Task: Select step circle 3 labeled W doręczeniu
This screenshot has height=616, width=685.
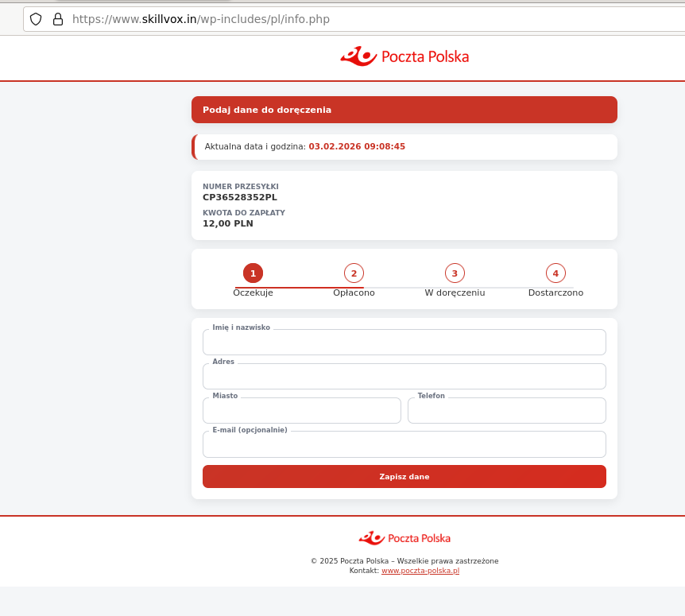Action: tap(455, 273)
